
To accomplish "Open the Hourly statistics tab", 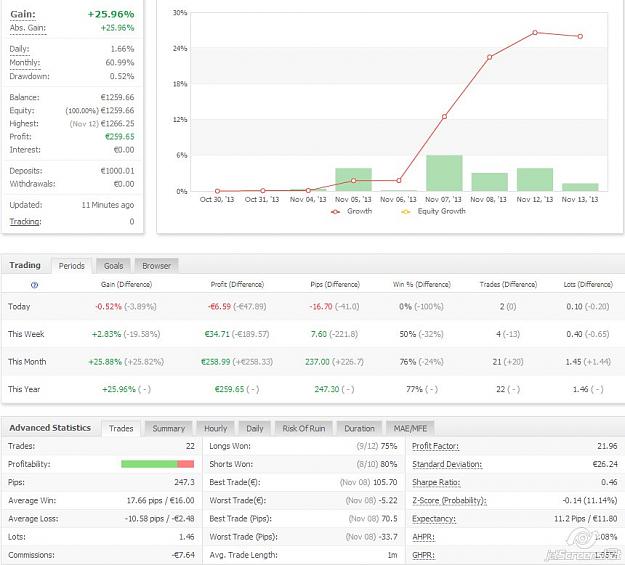I will [216, 429].
